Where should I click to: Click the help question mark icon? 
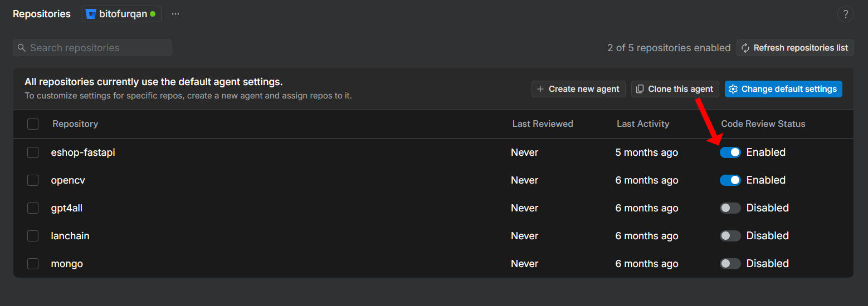click(845, 14)
